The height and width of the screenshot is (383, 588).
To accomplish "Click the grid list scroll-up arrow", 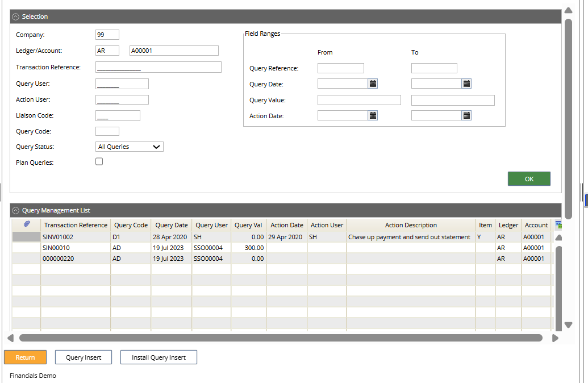I will 558,238.
